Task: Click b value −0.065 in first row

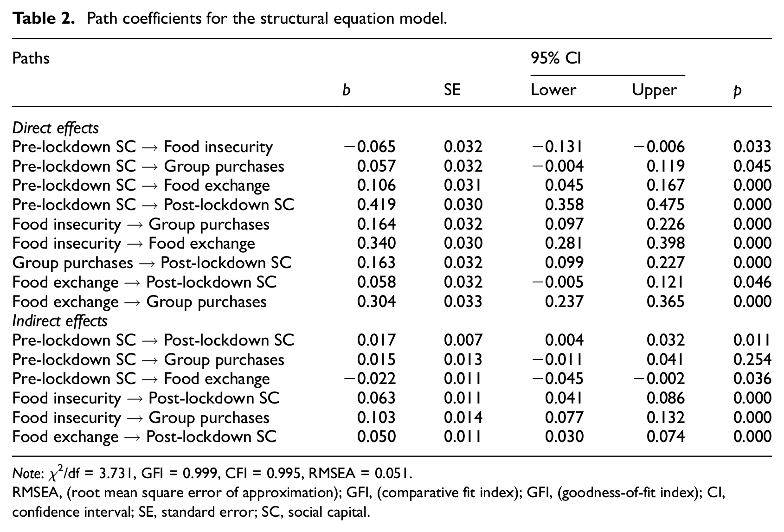Action: coord(370,147)
